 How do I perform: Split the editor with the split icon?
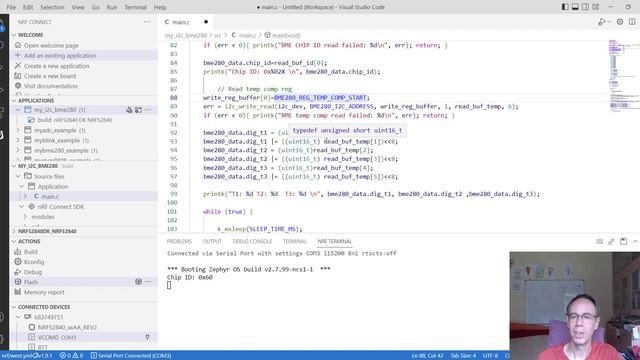pyautogui.click(x=632, y=22)
